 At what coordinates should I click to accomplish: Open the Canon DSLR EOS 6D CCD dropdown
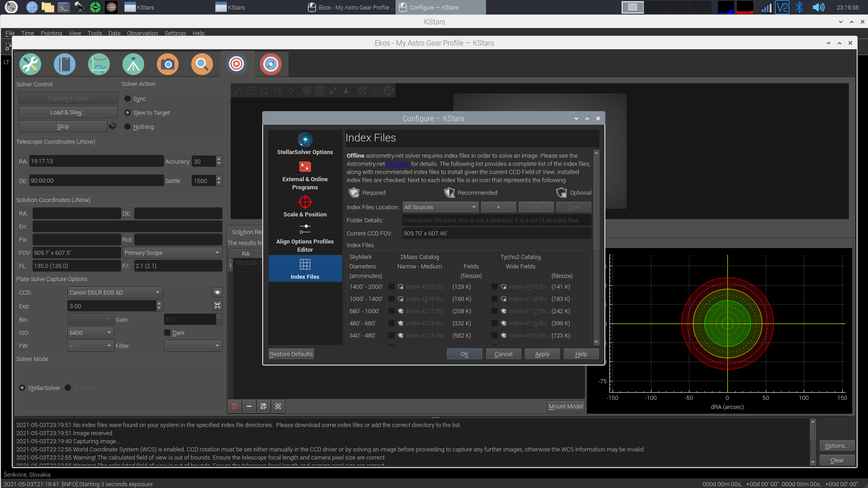click(115, 292)
